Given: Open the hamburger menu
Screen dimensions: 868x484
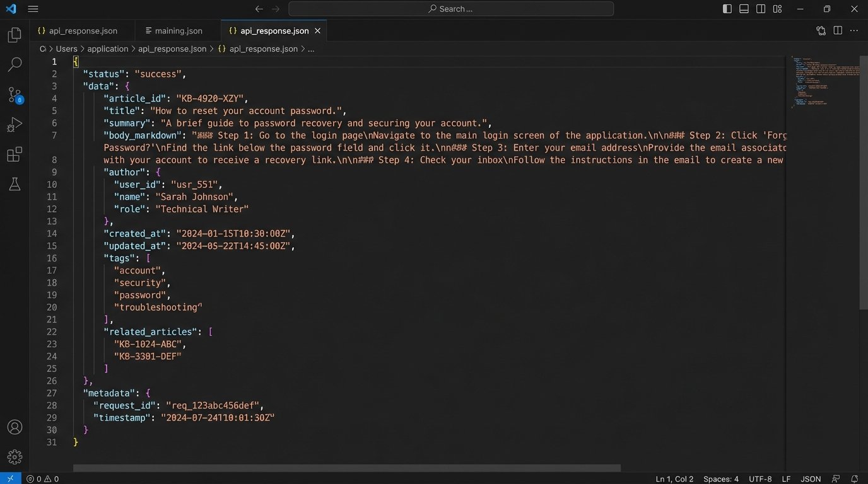Looking at the screenshot, I should pos(33,9).
